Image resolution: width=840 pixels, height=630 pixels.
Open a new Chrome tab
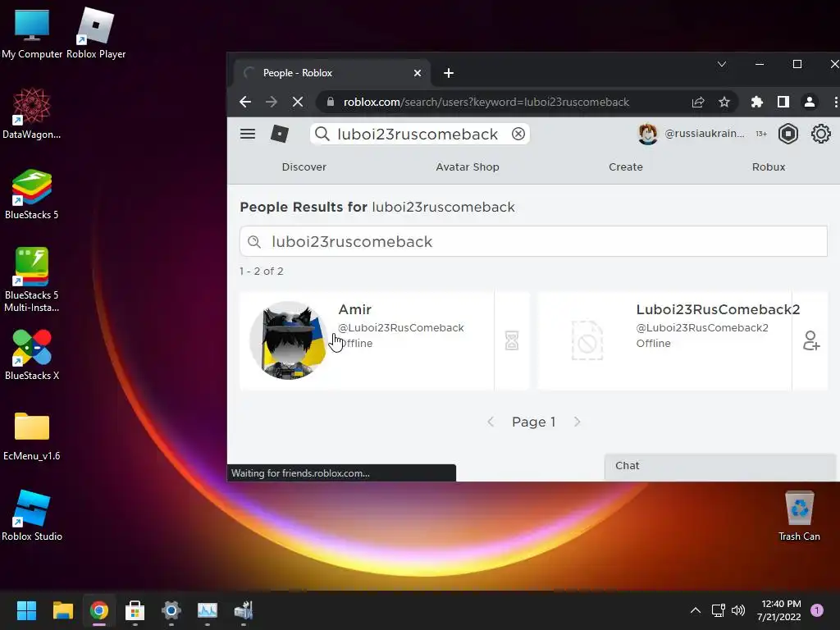pyautogui.click(x=449, y=73)
